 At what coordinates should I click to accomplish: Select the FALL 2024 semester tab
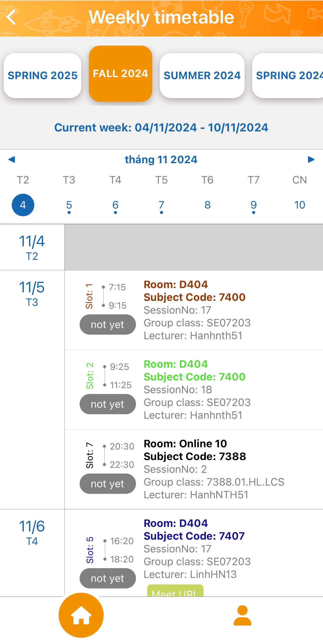[x=120, y=74]
